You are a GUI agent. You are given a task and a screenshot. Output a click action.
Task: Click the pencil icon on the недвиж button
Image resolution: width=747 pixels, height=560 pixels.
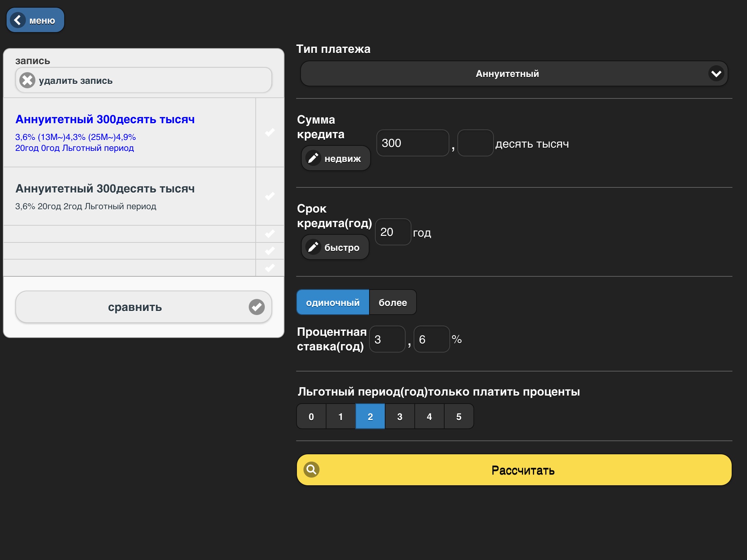click(x=313, y=158)
